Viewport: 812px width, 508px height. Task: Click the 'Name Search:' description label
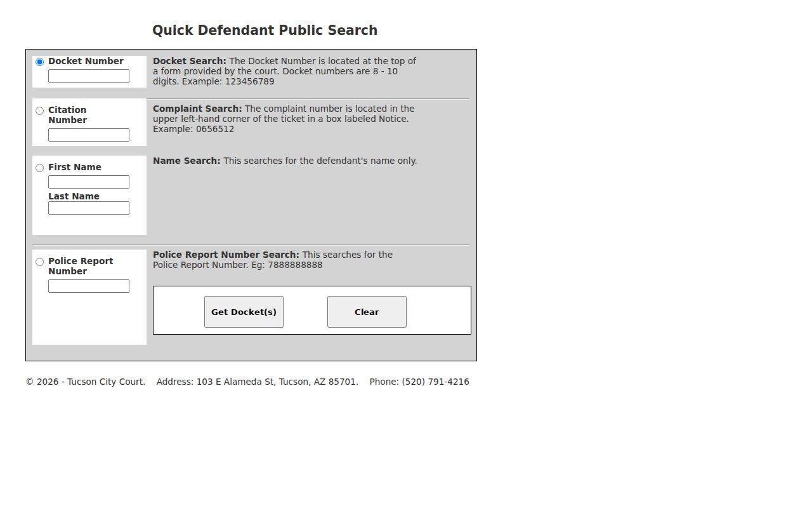(187, 161)
